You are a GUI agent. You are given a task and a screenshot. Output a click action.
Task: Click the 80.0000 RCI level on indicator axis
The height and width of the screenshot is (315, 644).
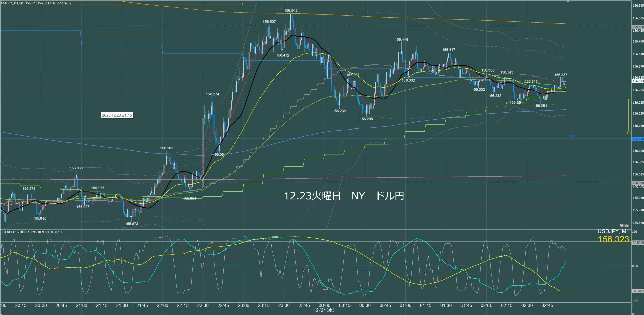click(x=637, y=242)
